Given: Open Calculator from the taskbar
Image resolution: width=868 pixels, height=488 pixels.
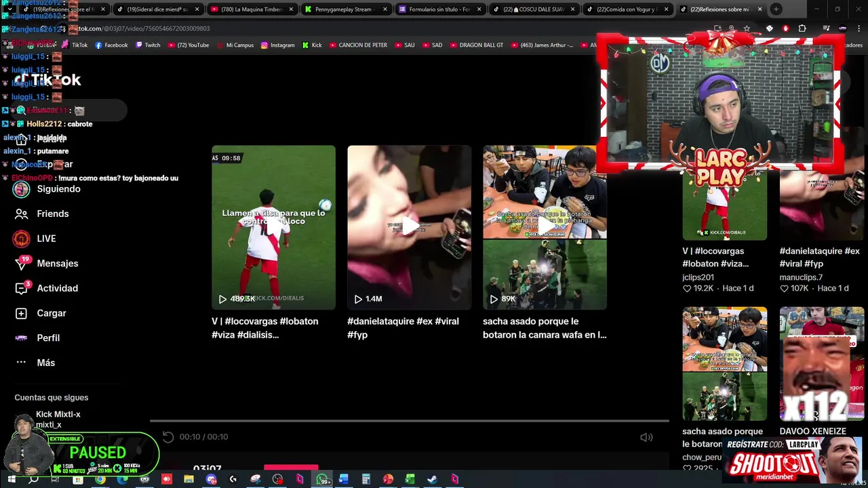Looking at the screenshot, I should (366, 479).
